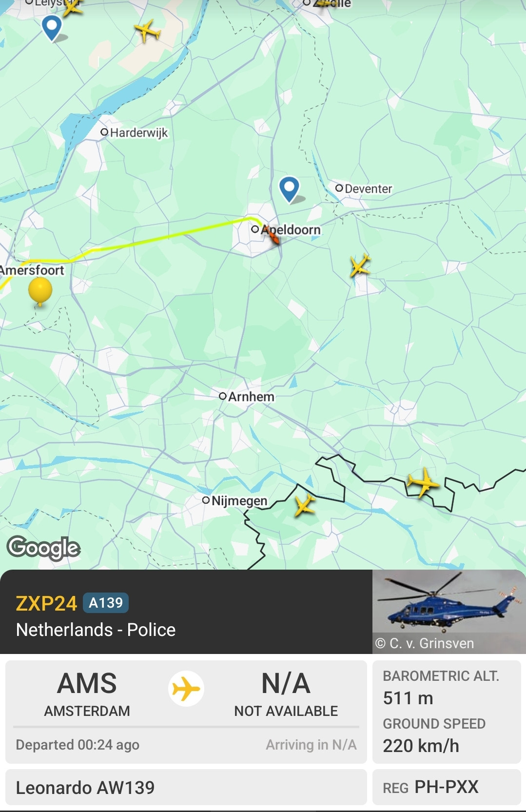526x812 pixels.
Task: Select the yellow plane northeast of Harderwijk
Action: pos(147,31)
